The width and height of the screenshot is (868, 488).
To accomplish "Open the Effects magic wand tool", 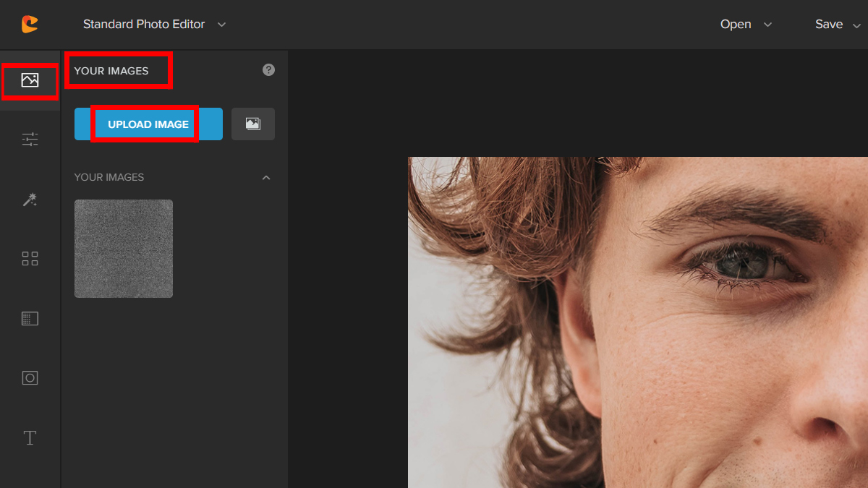I will [x=30, y=200].
